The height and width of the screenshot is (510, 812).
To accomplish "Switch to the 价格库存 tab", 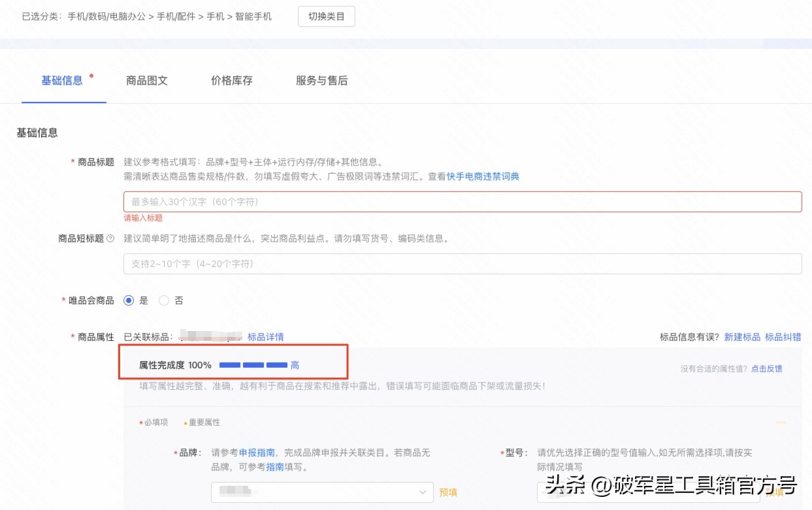I will coord(231,80).
